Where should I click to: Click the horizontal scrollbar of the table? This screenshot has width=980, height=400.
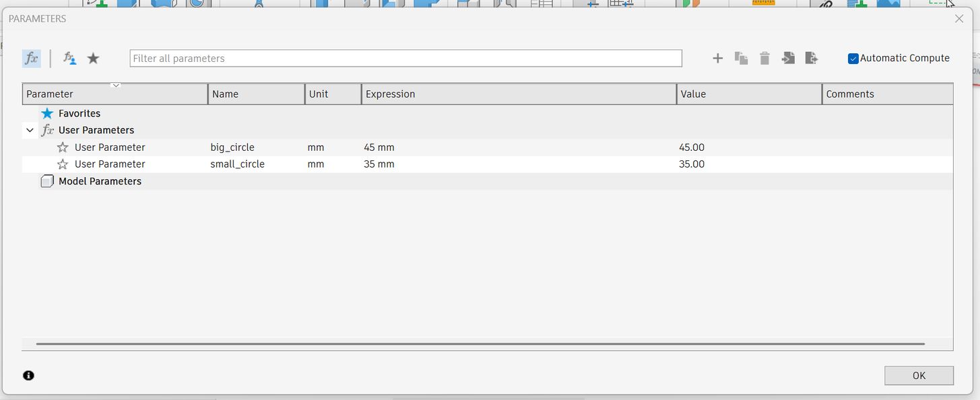(x=480, y=343)
